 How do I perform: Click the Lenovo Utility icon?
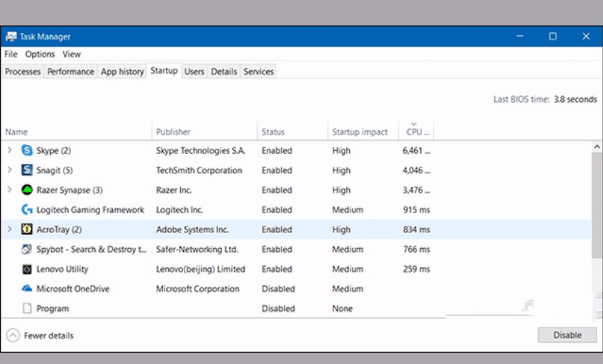[x=27, y=269]
